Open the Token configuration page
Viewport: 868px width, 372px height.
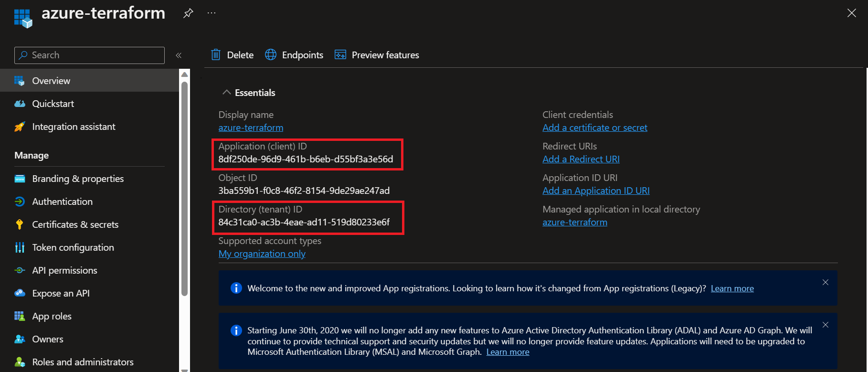(x=73, y=247)
